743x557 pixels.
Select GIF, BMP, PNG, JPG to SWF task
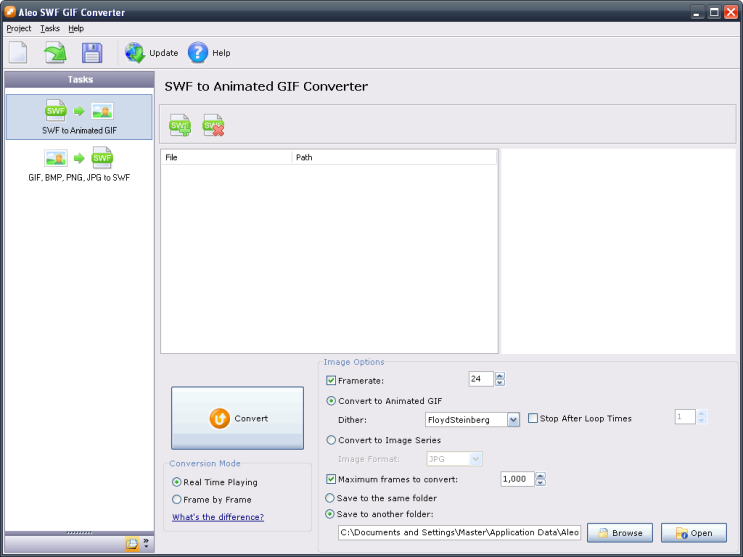point(79,164)
